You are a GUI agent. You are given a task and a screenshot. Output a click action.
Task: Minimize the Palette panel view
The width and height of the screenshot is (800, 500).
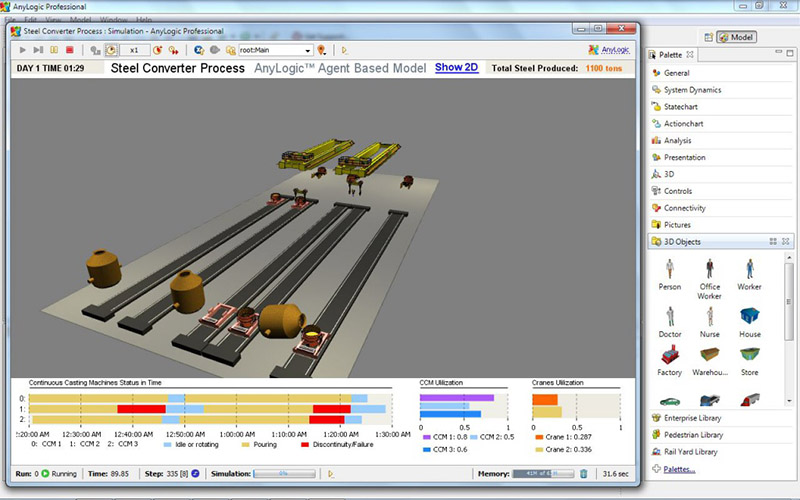click(779, 52)
